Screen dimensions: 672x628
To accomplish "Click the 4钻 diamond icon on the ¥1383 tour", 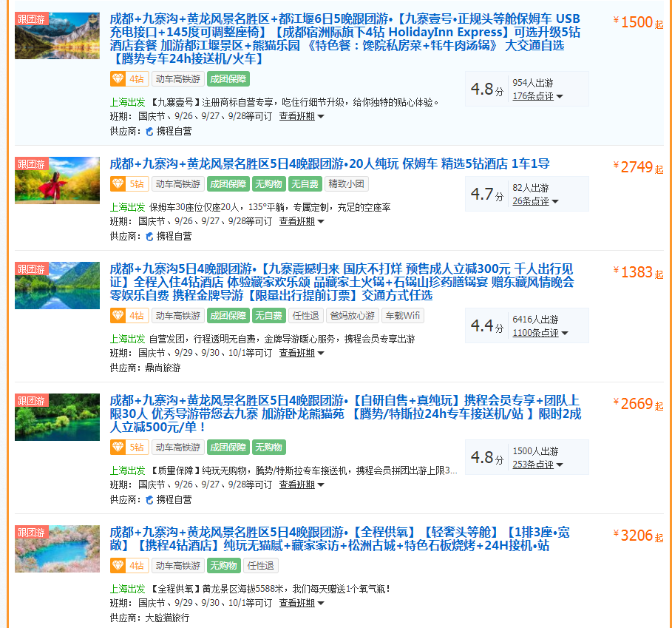I will point(118,316).
